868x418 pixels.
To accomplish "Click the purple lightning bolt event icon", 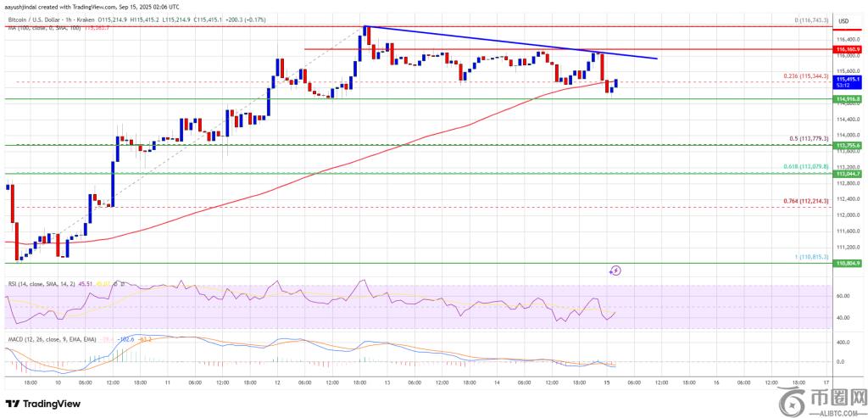I will [615, 270].
